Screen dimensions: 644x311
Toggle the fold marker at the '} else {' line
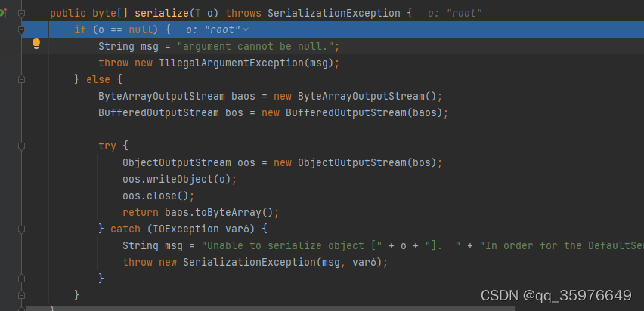(x=21, y=79)
